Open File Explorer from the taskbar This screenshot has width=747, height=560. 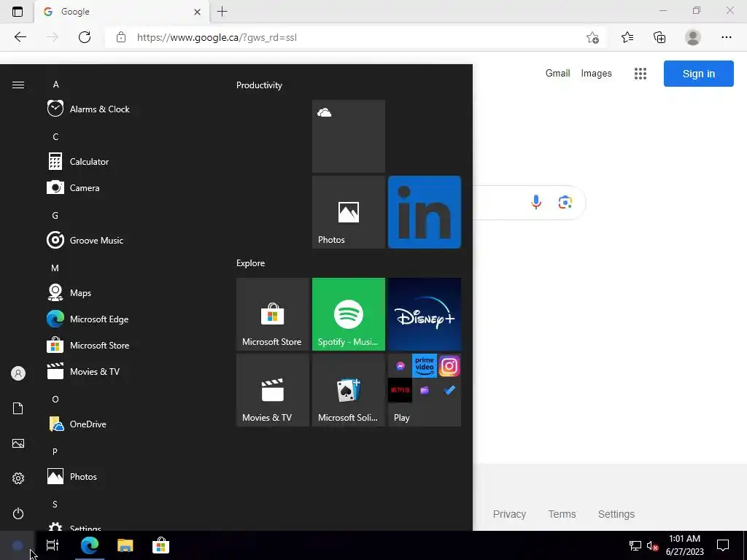[x=125, y=545]
